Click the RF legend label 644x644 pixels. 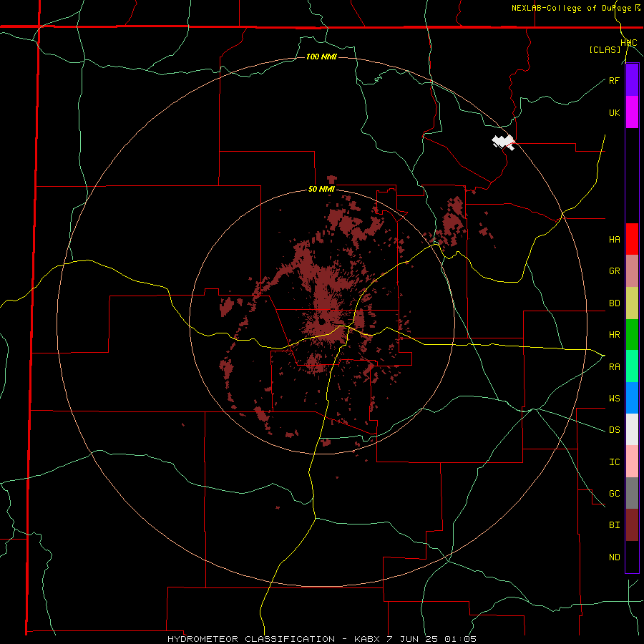click(x=615, y=80)
